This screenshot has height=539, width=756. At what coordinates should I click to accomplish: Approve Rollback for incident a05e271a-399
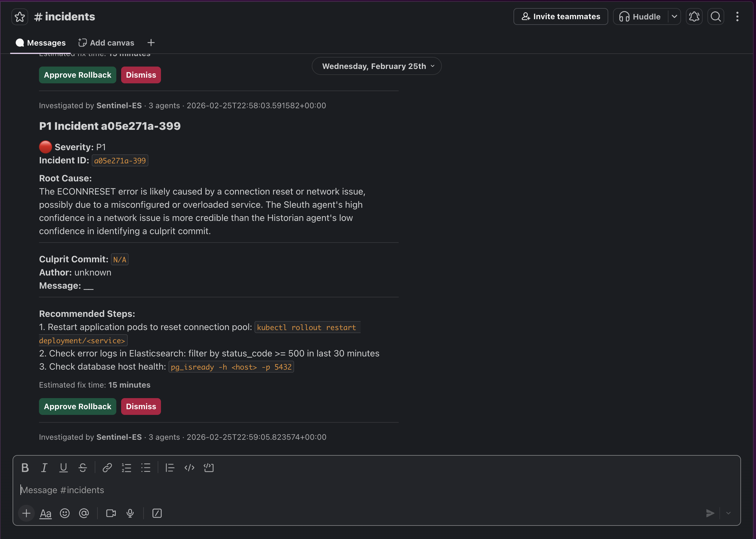[x=77, y=406]
